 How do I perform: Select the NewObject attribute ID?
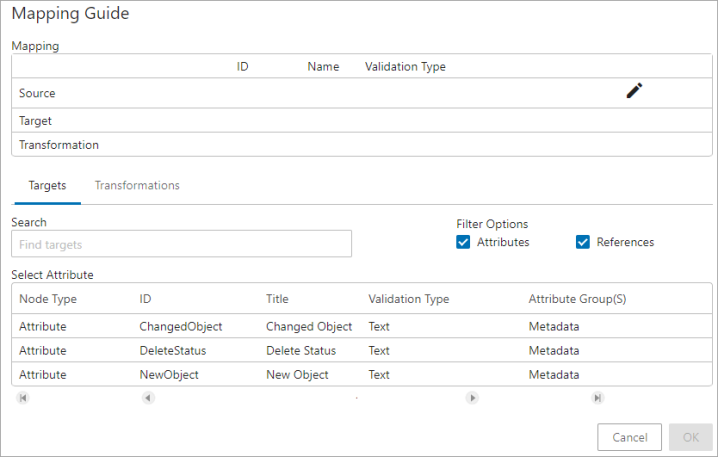[x=169, y=375]
